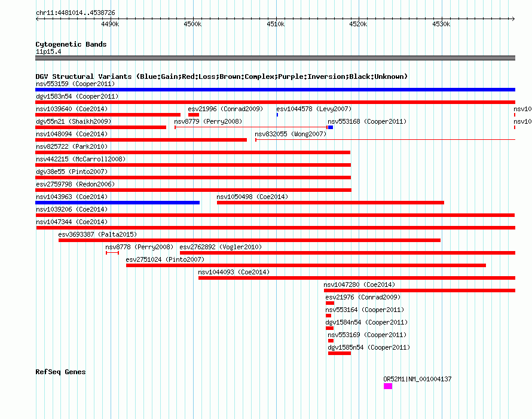Viewport: 532px width, 419px height.
Task: Click the esv21996 (Conrad2009) label
Action: [x=225, y=109]
